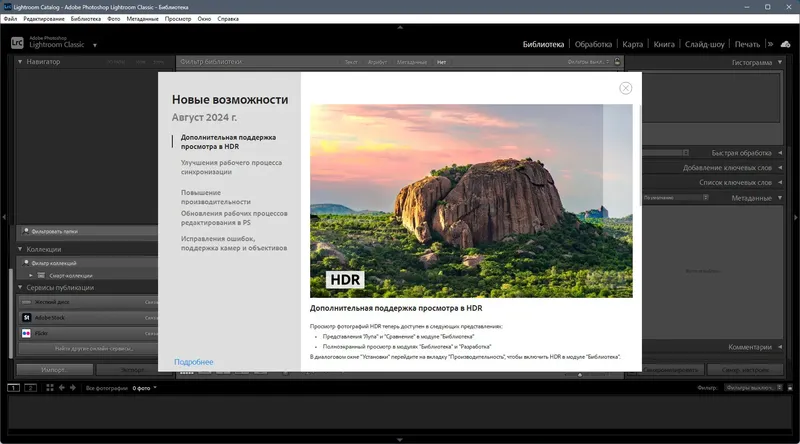This screenshot has width=800, height=444.
Task: Expand the Смарт-коллекции set
Action: (31, 276)
